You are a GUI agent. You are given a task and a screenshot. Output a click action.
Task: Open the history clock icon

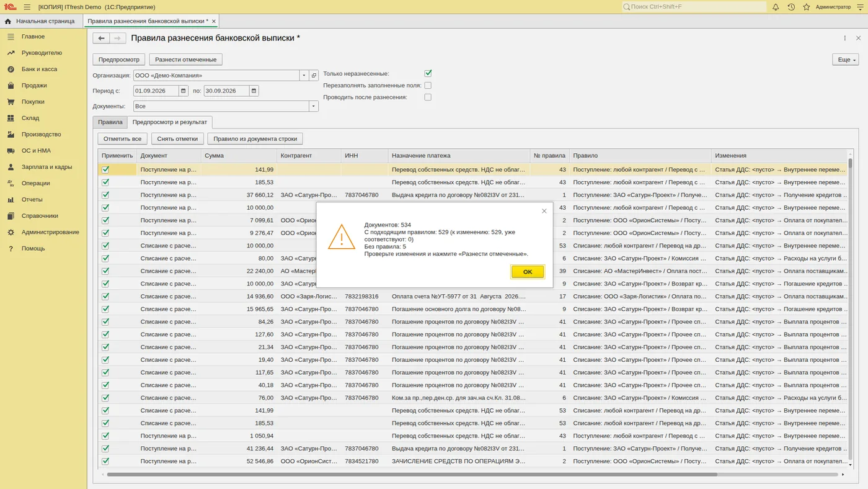pos(791,7)
